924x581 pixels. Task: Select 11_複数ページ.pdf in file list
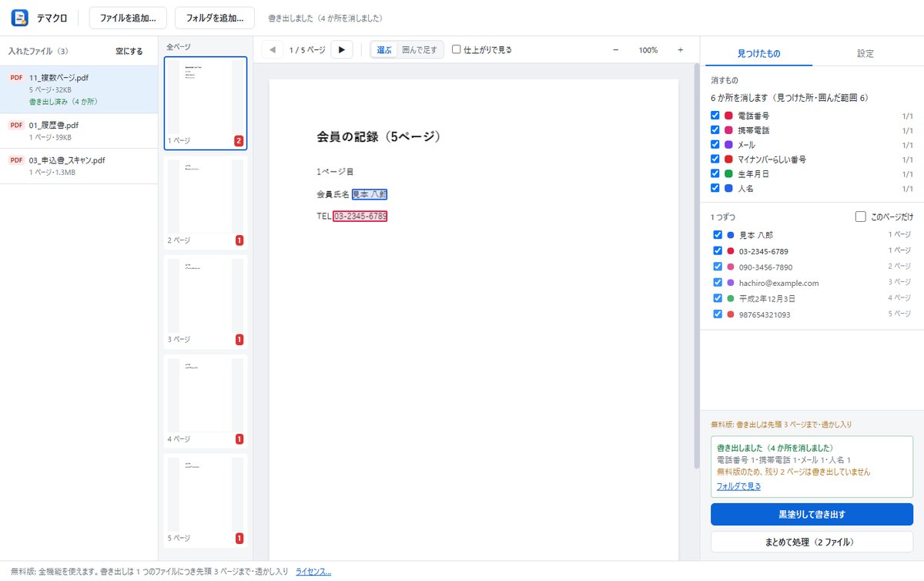tap(79, 89)
